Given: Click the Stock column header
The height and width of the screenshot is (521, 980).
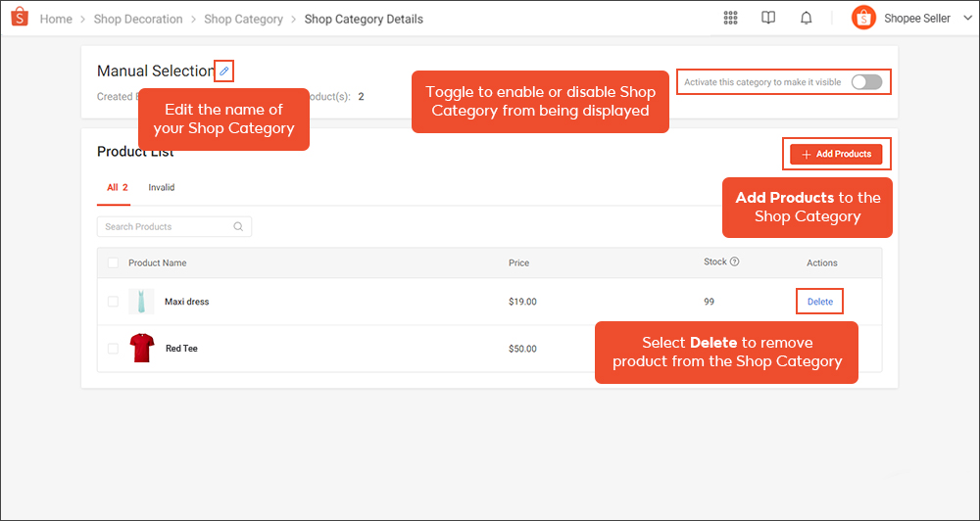Looking at the screenshot, I should point(715,261).
